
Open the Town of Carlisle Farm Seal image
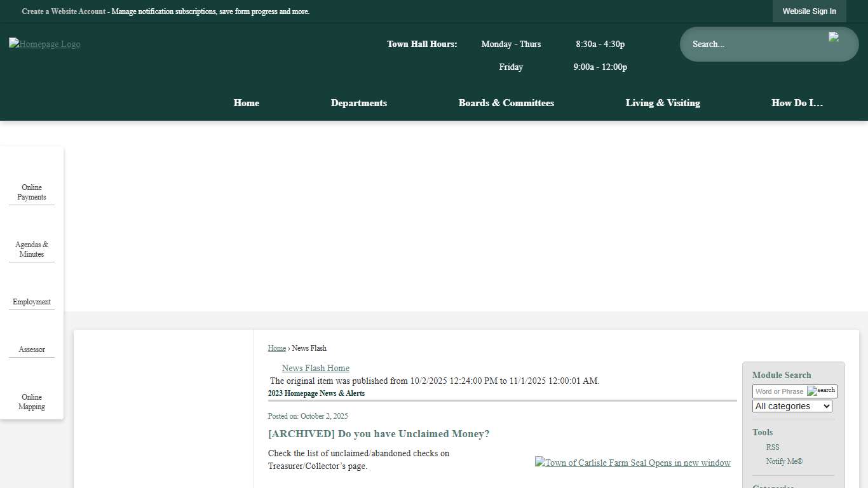632,463
